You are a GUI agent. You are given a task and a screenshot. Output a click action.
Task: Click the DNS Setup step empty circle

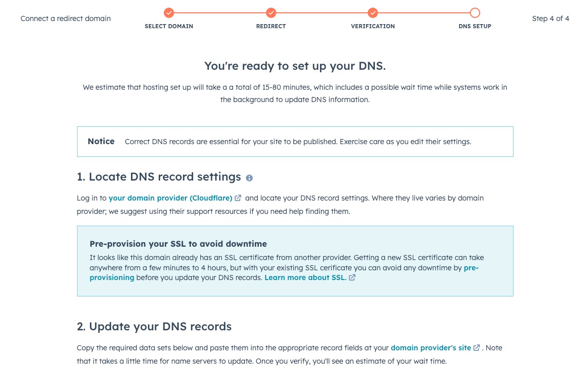475,13
